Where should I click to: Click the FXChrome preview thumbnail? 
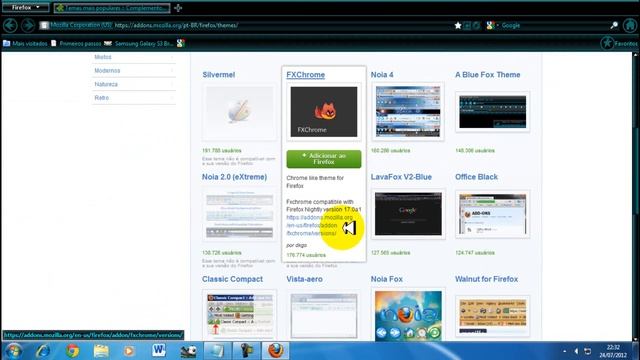pyautogui.click(x=324, y=112)
